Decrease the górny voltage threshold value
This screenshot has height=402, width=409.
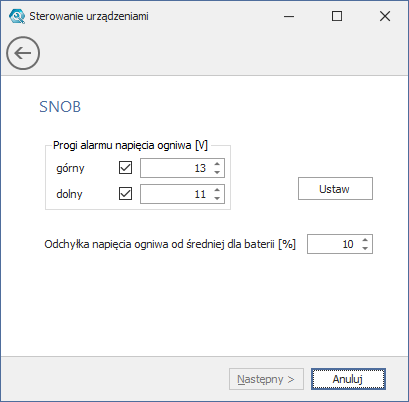[x=217, y=172]
